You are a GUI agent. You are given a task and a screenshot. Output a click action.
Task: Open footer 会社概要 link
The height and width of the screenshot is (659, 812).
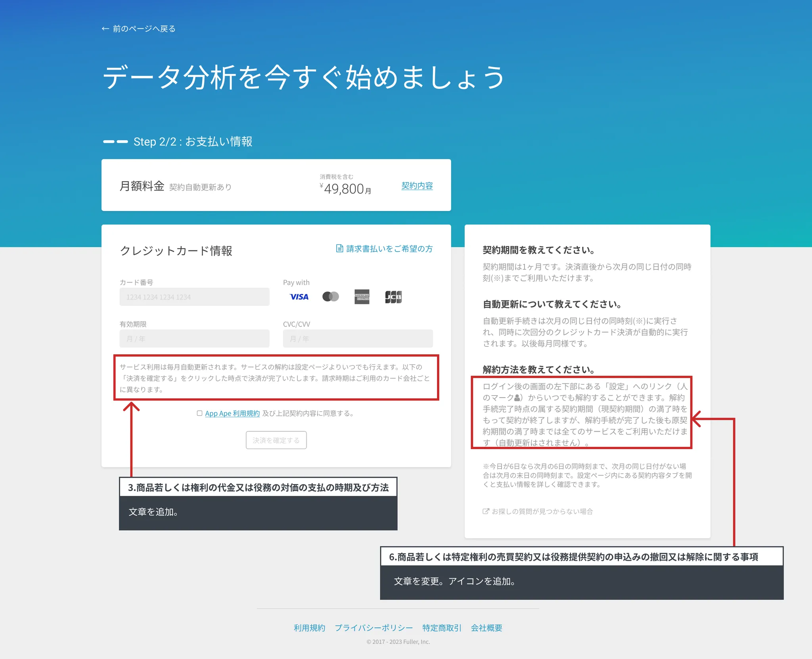[486, 628]
